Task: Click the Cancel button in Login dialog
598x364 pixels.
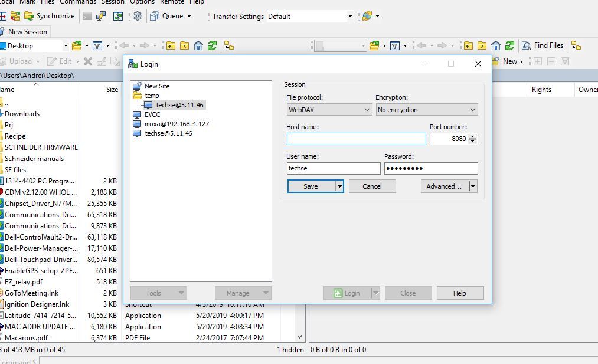Action: click(372, 186)
